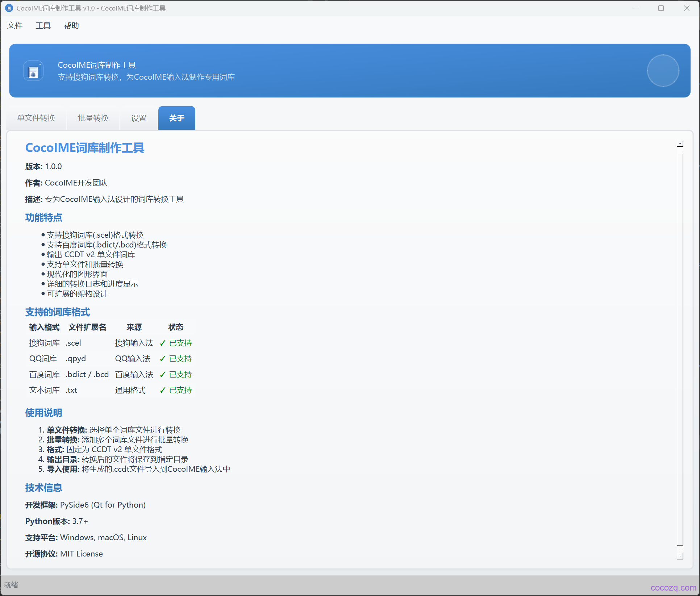The image size is (700, 596).
Task: Click the 就绪 status bar text
Action: click(x=11, y=585)
